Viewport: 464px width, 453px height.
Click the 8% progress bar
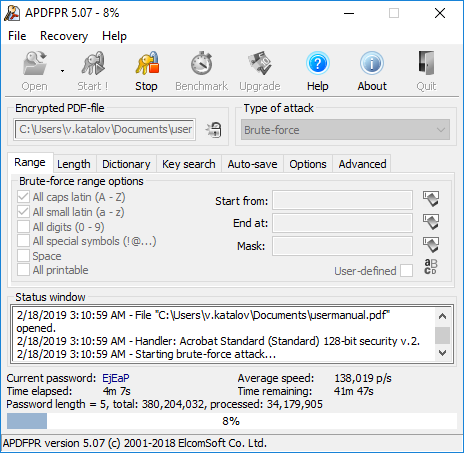232,421
